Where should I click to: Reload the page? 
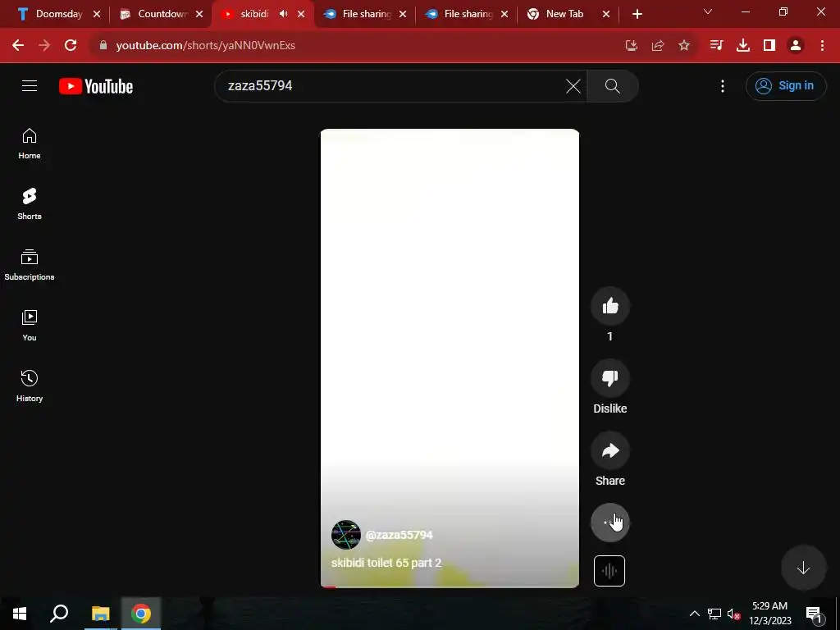pyautogui.click(x=71, y=45)
